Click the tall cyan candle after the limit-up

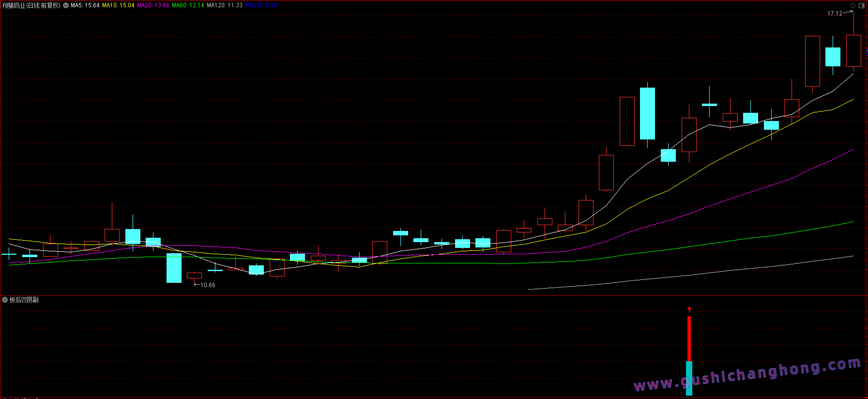(647, 113)
